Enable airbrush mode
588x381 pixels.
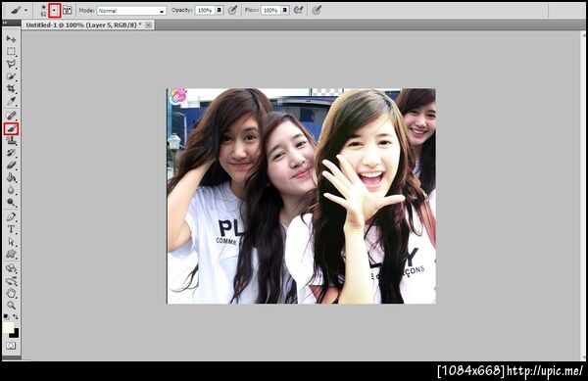click(299, 10)
